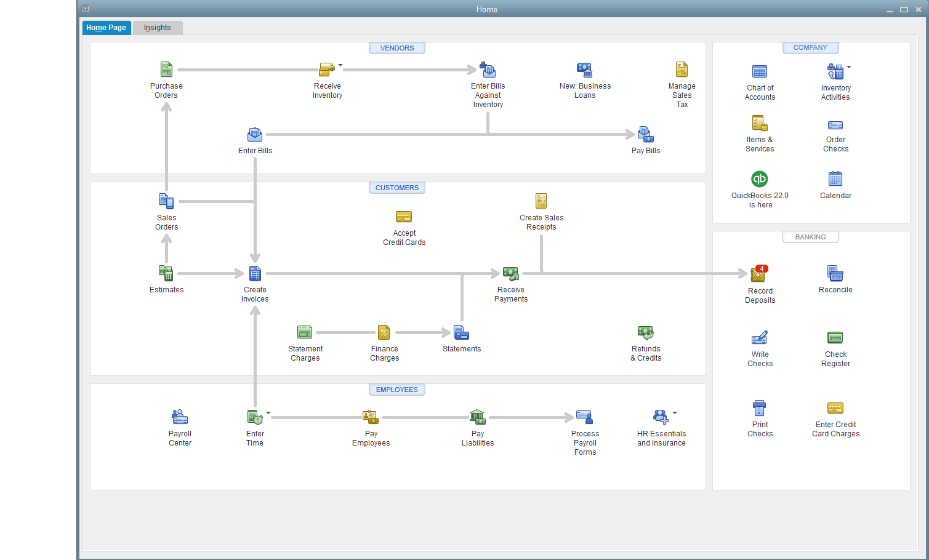The width and height of the screenshot is (929, 560).
Task: Open the Payroll Center
Action: 180,417
